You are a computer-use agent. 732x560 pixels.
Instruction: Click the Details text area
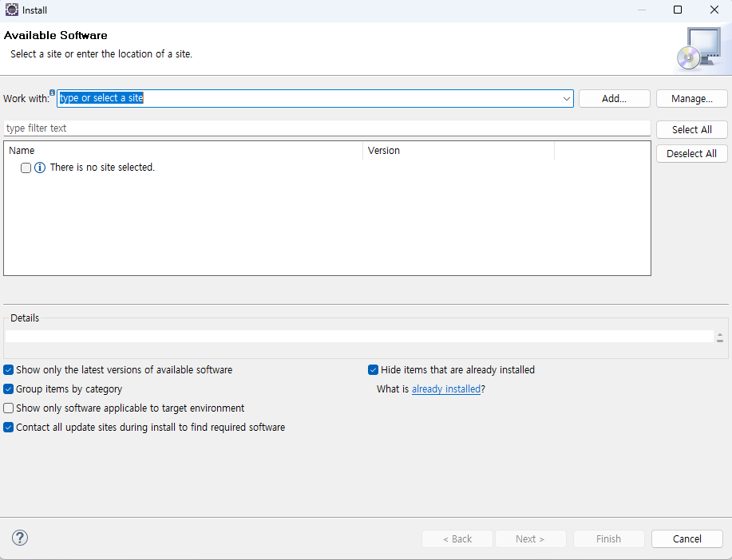pos(359,337)
